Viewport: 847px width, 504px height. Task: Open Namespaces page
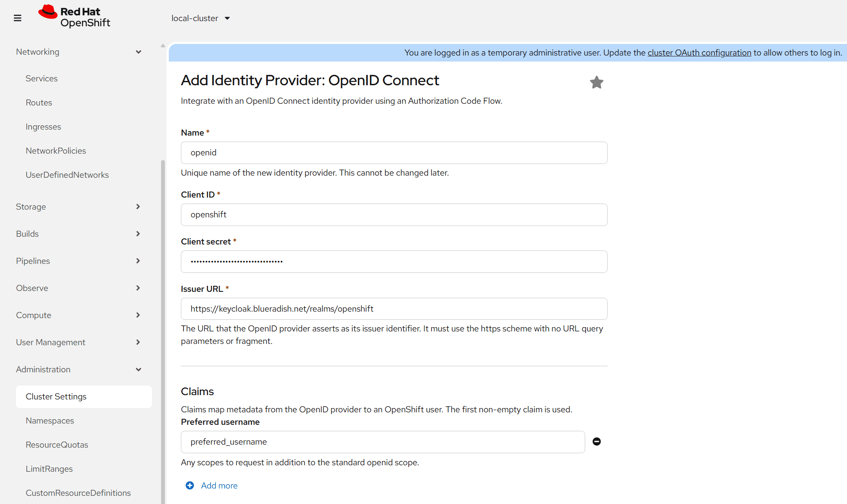pyautogui.click(x=50, y=421)
